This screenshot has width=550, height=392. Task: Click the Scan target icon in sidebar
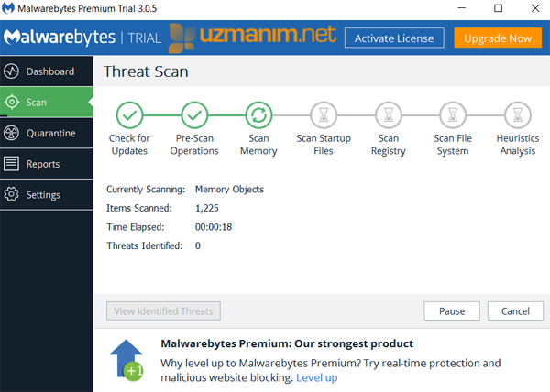(12, 102)
